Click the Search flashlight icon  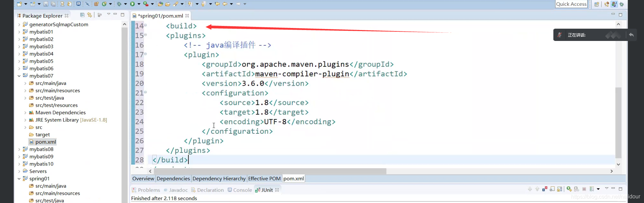pos(175,4)
